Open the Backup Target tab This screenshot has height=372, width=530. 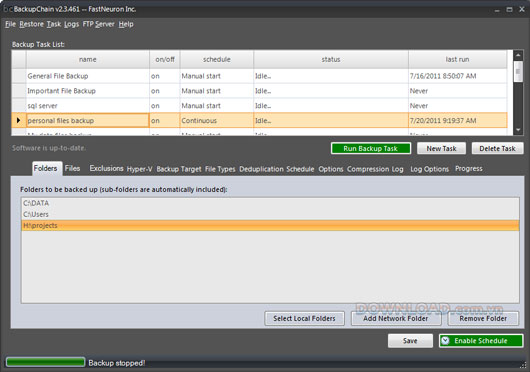(178, 169)
